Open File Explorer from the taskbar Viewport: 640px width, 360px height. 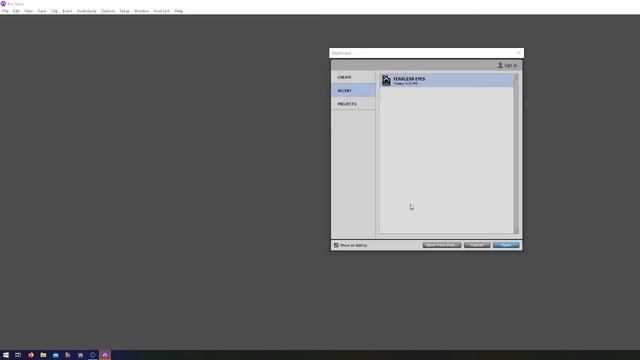[x=43, y=355]
